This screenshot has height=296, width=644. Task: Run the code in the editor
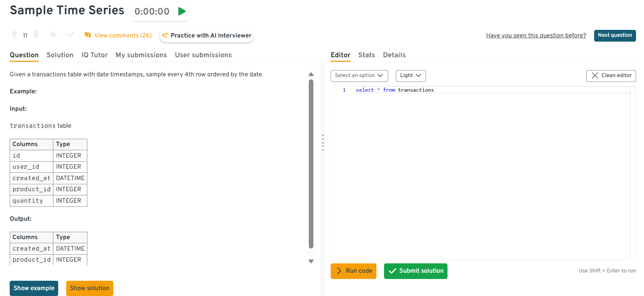coord(353,271)
